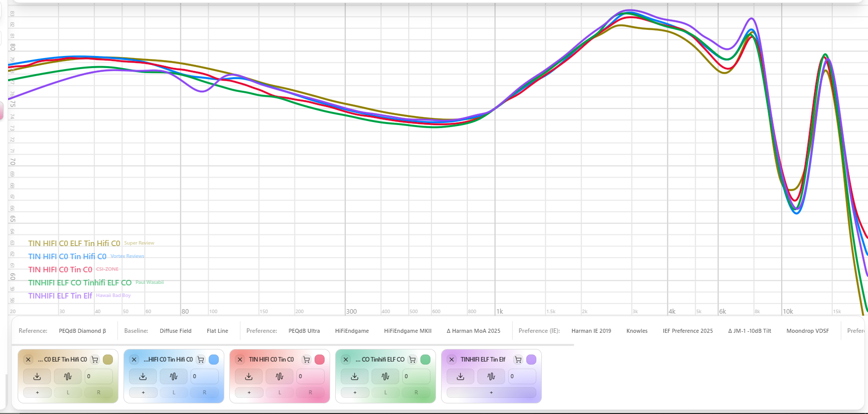Image resolution: width=868 pixels, height=414 pixels.
Task: Click offset input field on purple TINHIFI card
Action: (x=522, y=376)
